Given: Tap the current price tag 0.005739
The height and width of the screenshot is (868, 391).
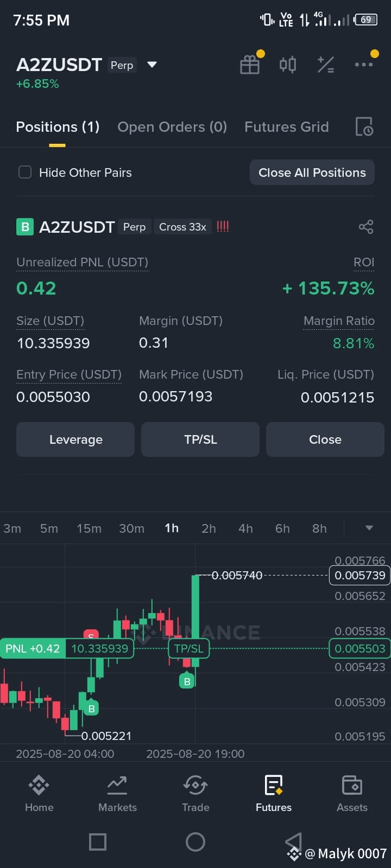Looking at the screenshot, I should 360,575.
